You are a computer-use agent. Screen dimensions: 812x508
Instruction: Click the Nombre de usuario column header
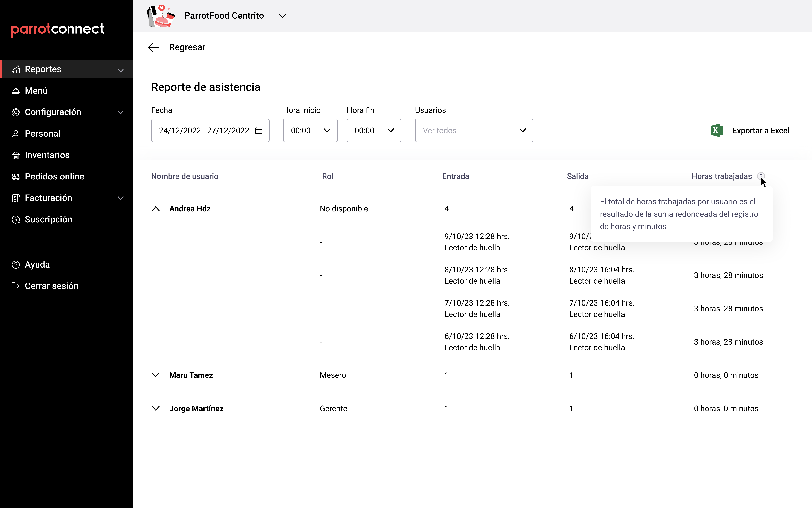pos(185,176)
